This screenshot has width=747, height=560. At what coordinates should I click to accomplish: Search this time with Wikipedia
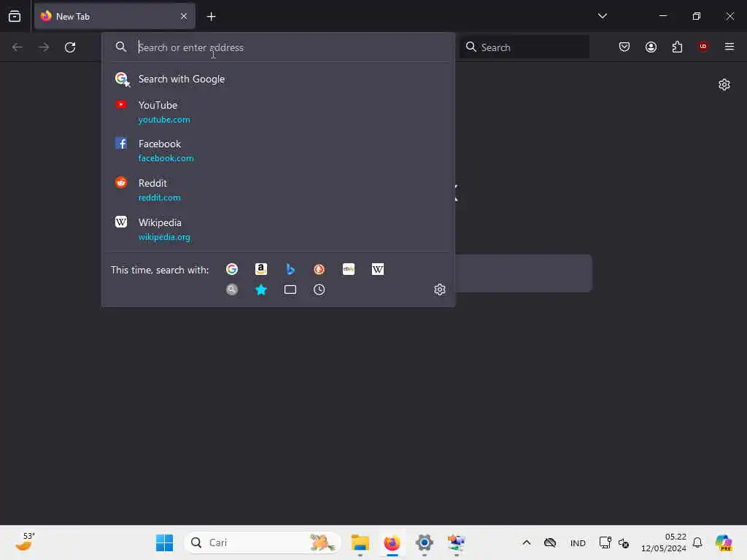point(378,270)
